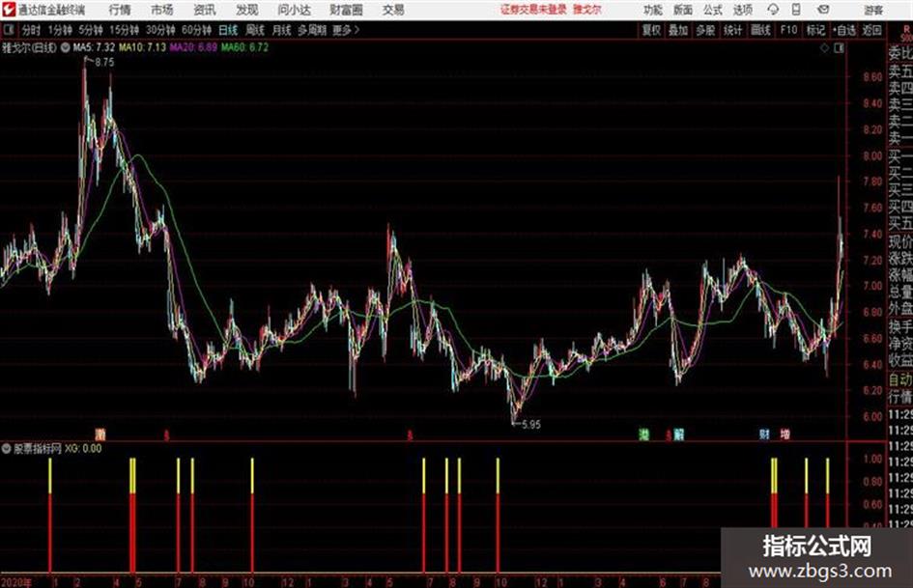Click the 2020年 date axis label
Image resolution: width=913 pixels, height=588 pixels.
pyautogui.click(x=16, y=582)
